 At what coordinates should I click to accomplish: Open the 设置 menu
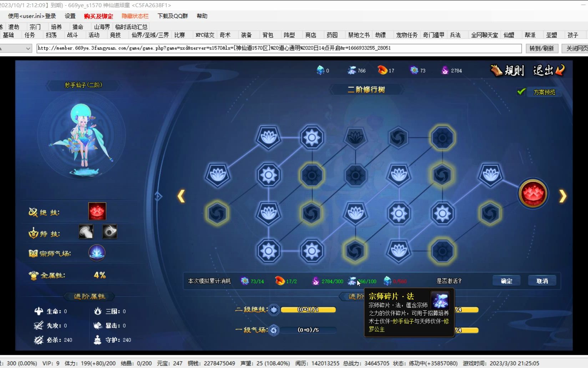point(70,16)
